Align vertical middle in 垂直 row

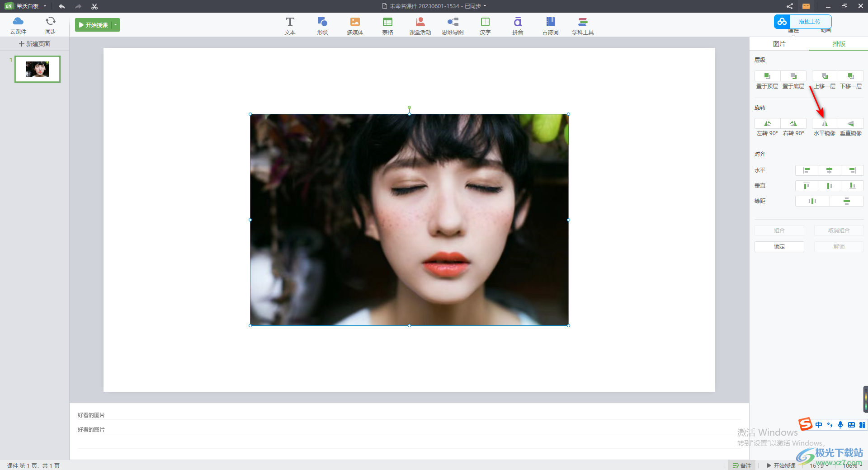(x=829, y=186)
